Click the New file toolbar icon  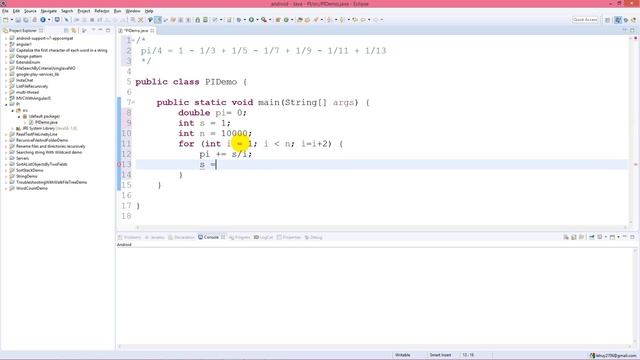(5, 20)
